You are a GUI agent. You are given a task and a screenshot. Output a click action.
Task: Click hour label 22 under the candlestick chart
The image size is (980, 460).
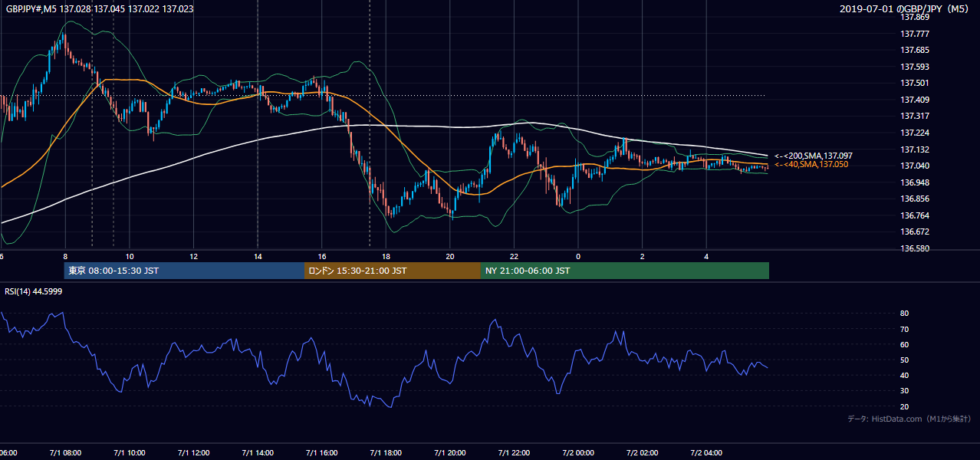(x=515, y=257)
